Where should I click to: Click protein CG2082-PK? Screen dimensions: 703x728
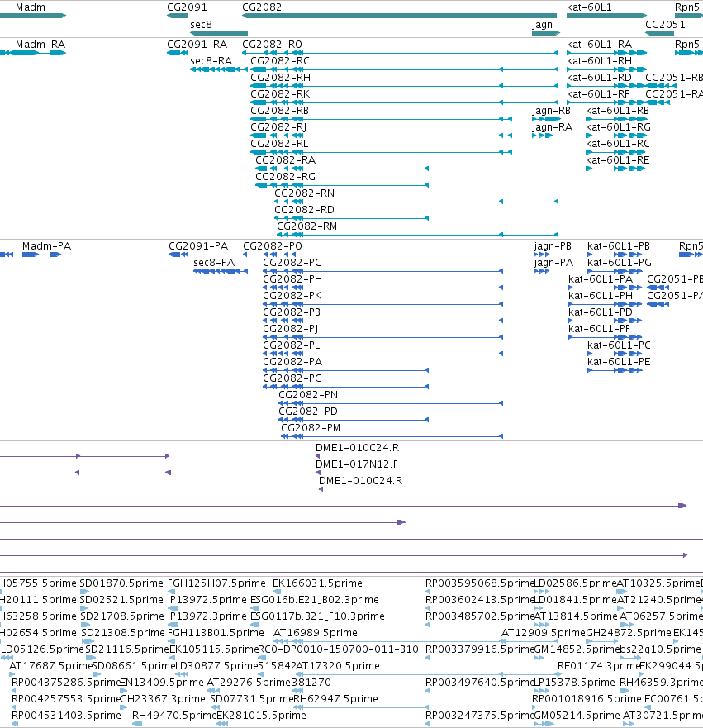pyautogui.click(x=292, y=296)
